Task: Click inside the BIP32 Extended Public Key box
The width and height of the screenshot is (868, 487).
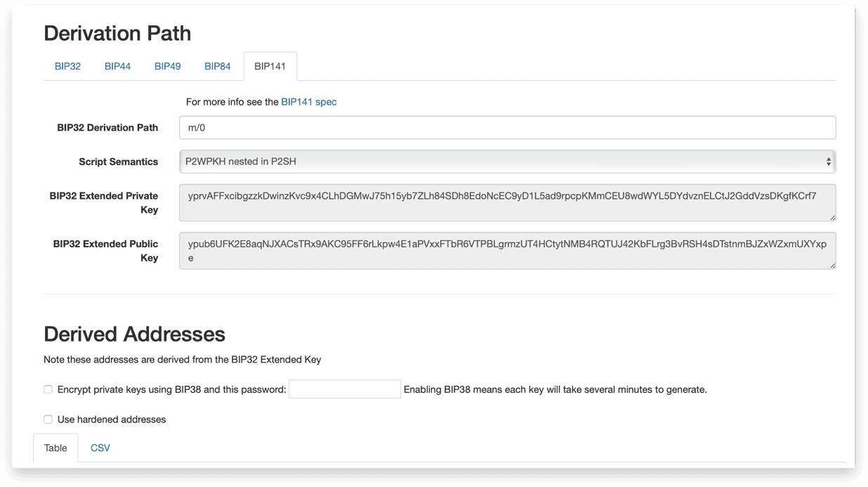Action: coord(507,251)
